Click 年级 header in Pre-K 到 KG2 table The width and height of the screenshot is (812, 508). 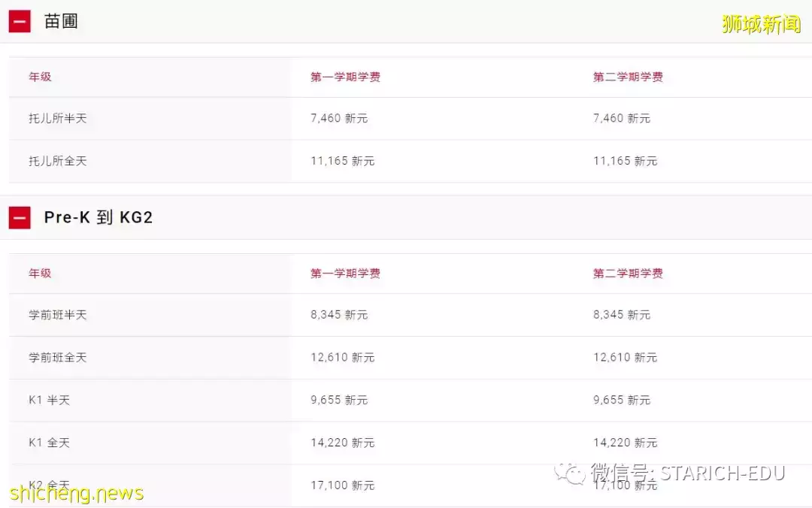coord(40,274)
